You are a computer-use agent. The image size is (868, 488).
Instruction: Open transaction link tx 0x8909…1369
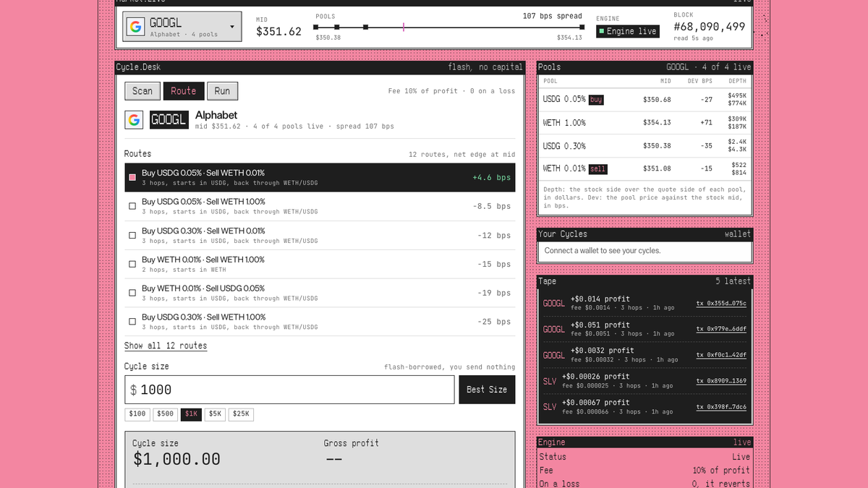(721, 381)
